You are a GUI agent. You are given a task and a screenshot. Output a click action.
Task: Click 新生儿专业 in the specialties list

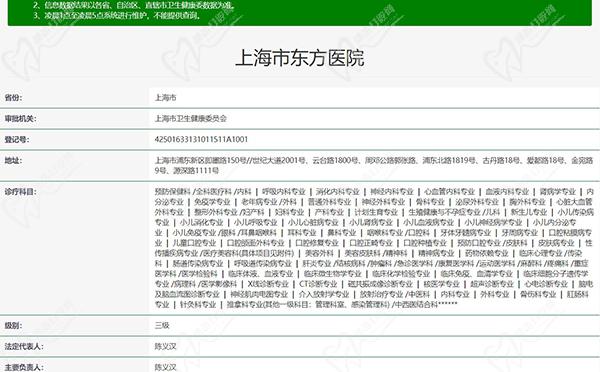pyautogui.click(x=529, y=212)
